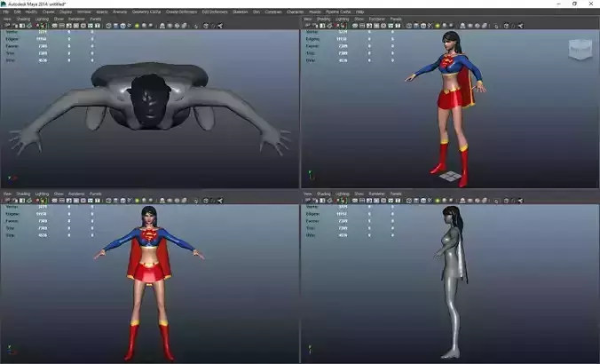The image size is (600, 364).
Task: Open the Create menu
Action: [x=48, y=12]
